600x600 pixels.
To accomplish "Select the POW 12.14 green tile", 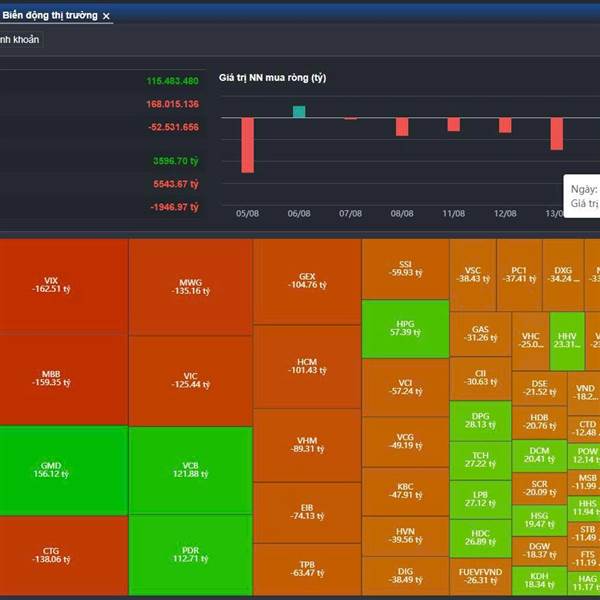I will (584, 456).
